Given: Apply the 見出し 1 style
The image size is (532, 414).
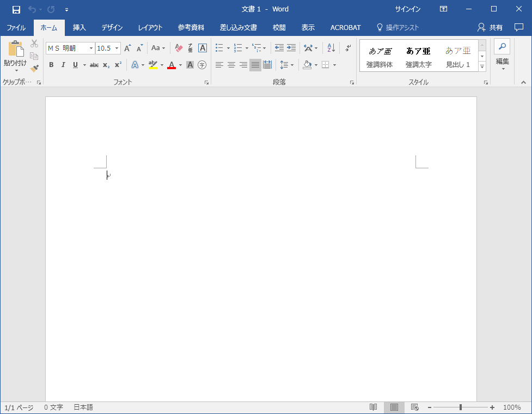Looking at the screenshot, I should [x=458, y=56].
